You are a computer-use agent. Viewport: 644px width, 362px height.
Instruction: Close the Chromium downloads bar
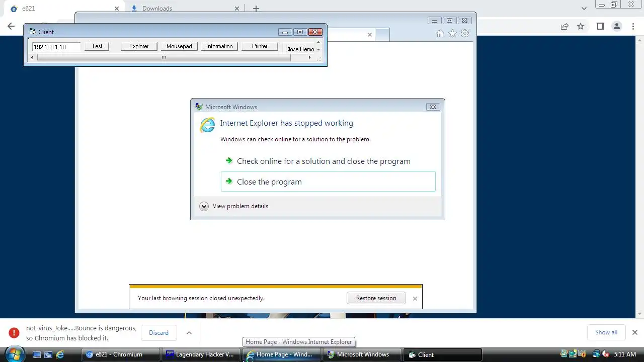pyautogui.click(x=635, y=332)
